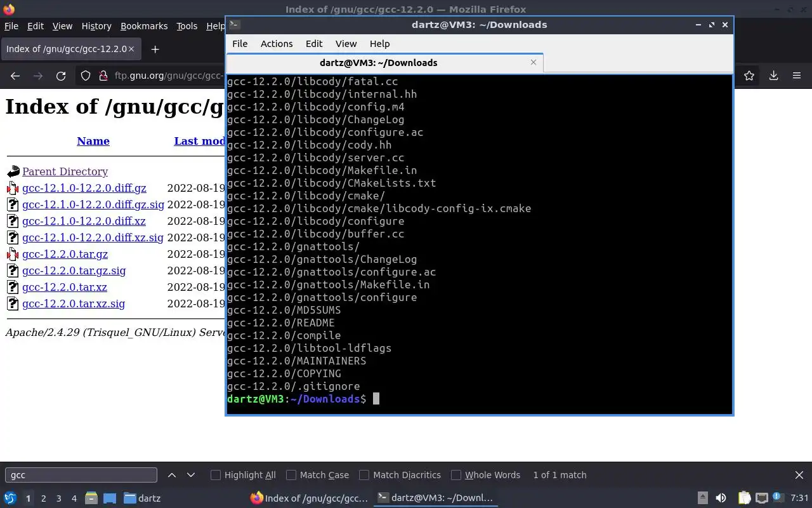
Task: Click the update notifier tray icon
Action: click(x=778, y=498)
